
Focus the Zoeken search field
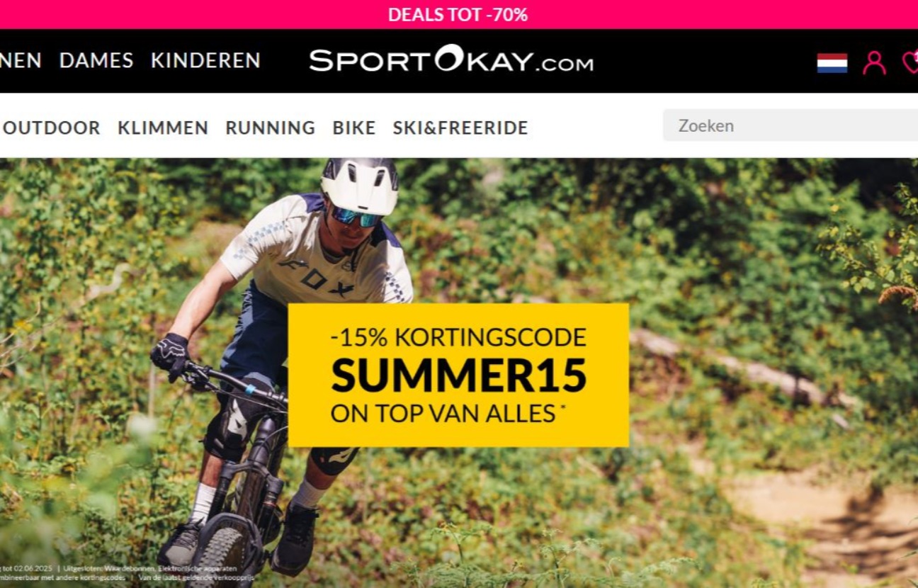coord(790,125)
